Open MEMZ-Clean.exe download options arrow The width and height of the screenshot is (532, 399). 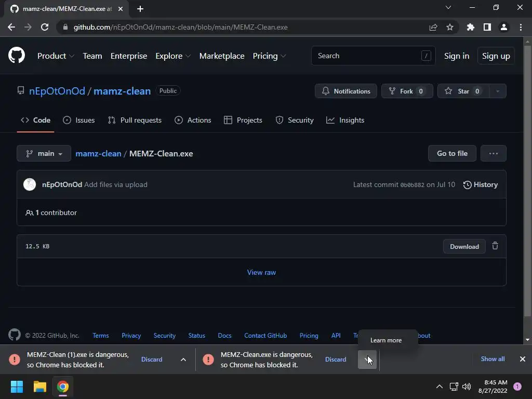(x=367, y=360)
